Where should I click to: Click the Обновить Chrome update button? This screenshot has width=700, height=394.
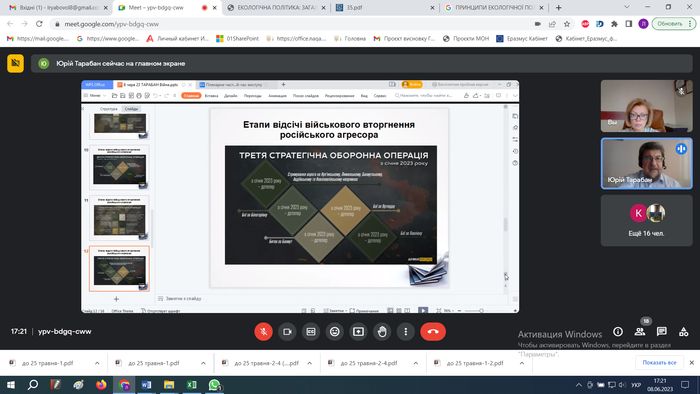[670, 24]
